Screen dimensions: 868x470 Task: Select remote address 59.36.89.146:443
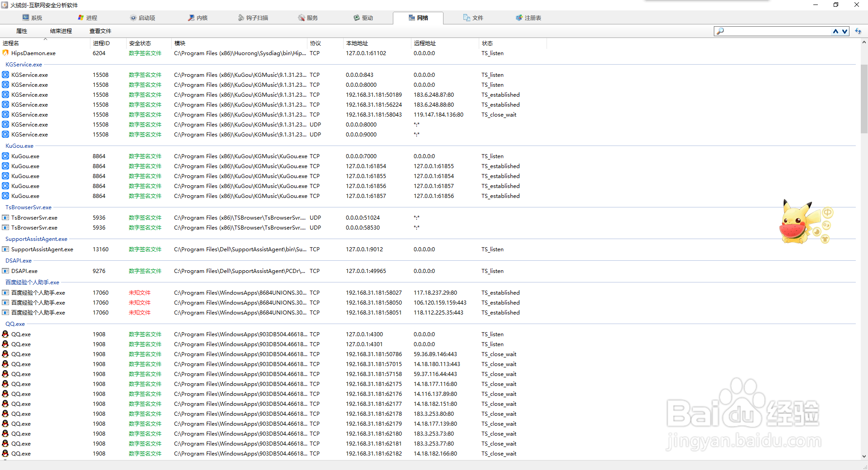[435, 354]
